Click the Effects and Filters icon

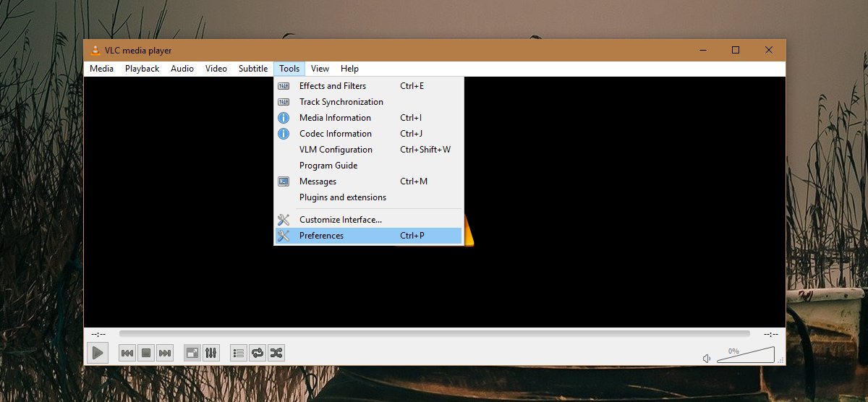(x=284, y=86)
